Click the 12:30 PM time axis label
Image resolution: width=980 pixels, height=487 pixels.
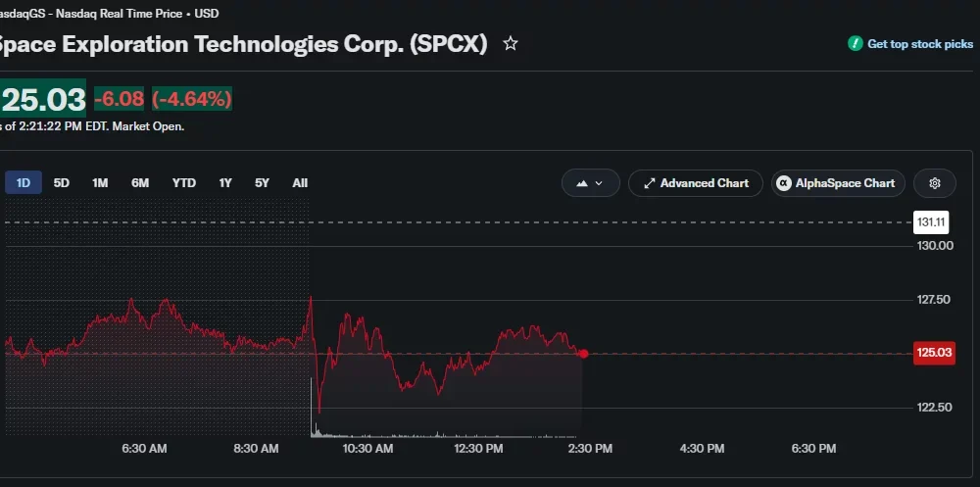[478, 449]
